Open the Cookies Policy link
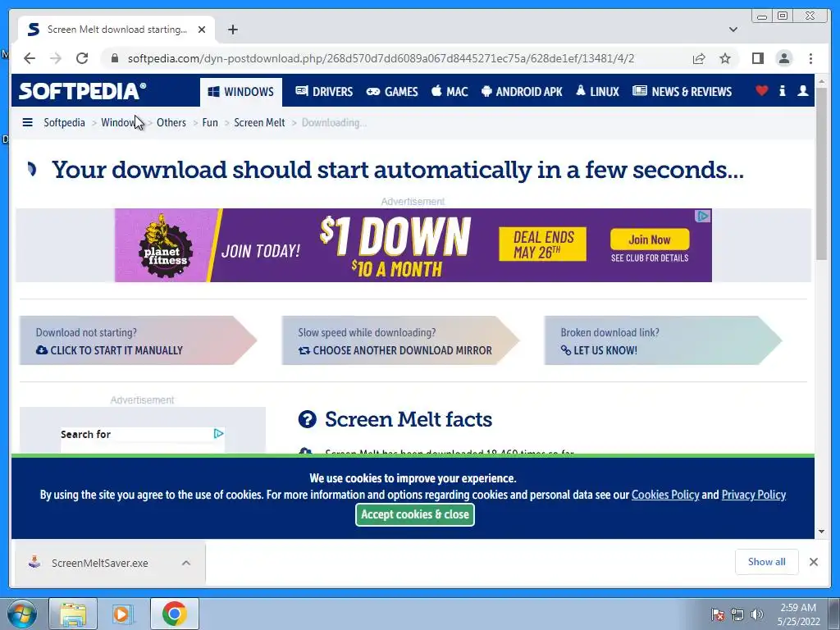The image size is (840, 630). [665, 495]
